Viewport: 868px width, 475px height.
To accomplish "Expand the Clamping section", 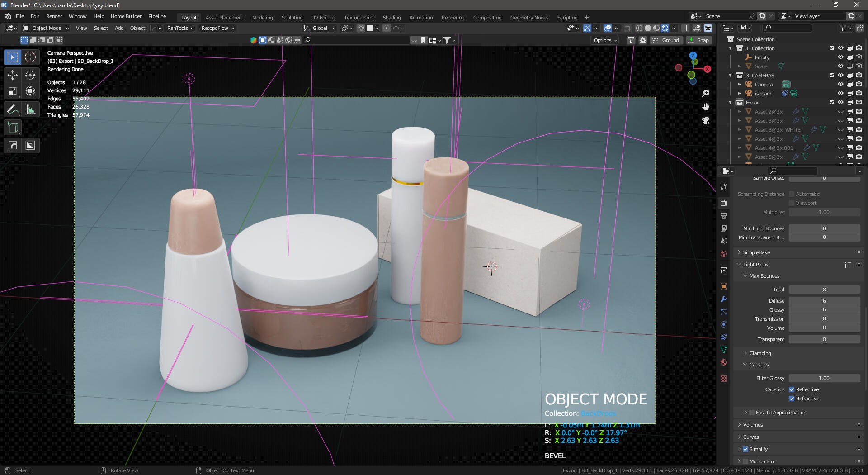I will tap(746, 353).
